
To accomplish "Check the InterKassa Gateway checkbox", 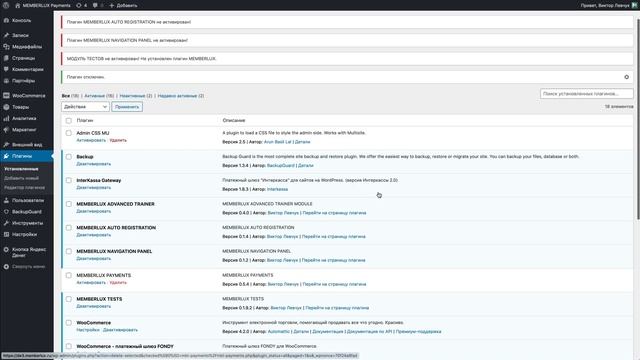I will pyautogui.click(x=69, y=180).
